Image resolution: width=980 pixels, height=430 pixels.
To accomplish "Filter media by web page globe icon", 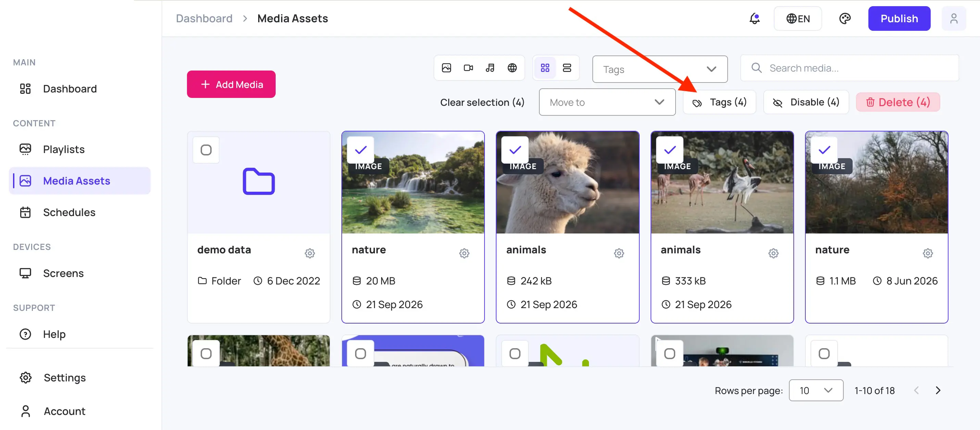I will click(x=512, y=68).
